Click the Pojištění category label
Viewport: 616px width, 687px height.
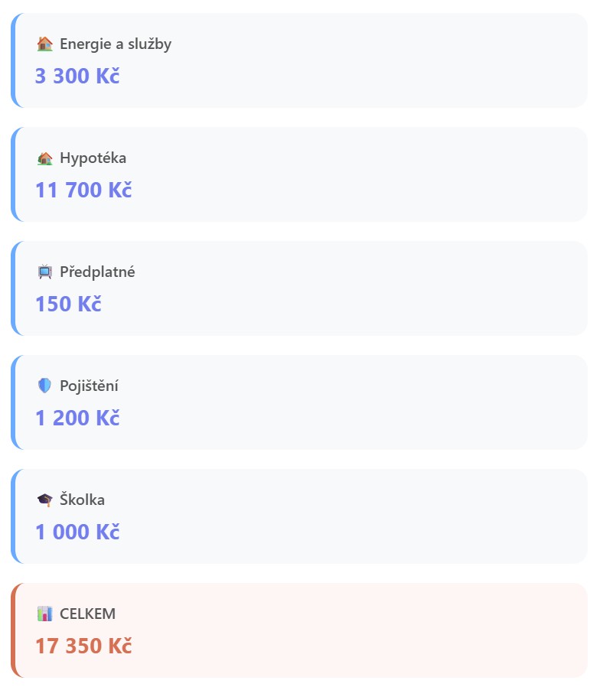pos(89,386)
